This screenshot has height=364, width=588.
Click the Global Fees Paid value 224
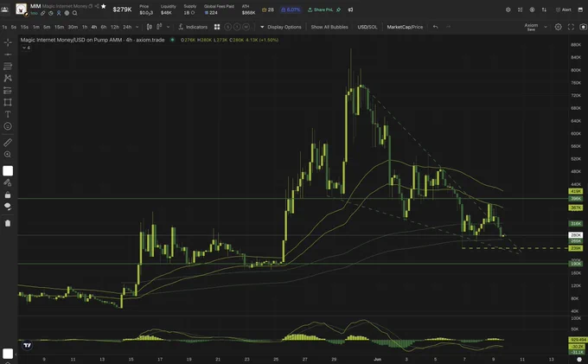click(x=211, y=13)
